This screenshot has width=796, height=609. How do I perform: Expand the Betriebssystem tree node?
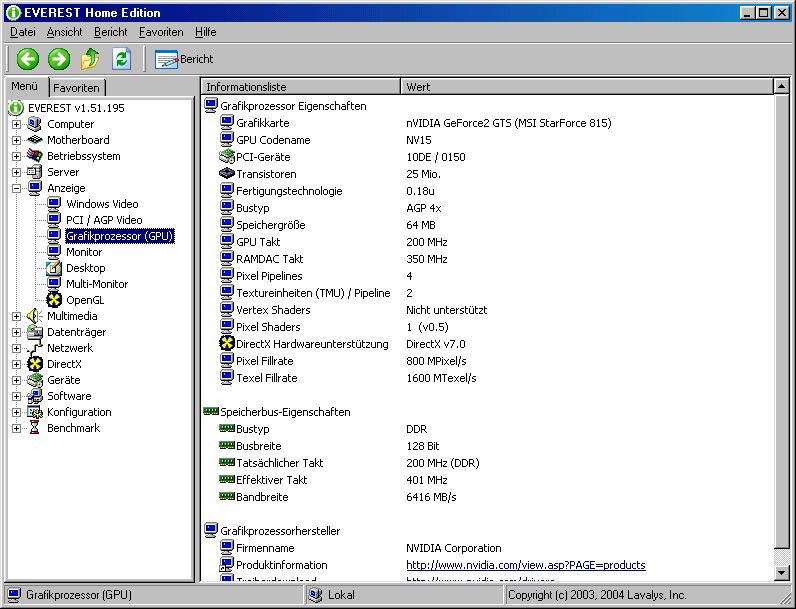pyautogui.click(x=16, y=156)
